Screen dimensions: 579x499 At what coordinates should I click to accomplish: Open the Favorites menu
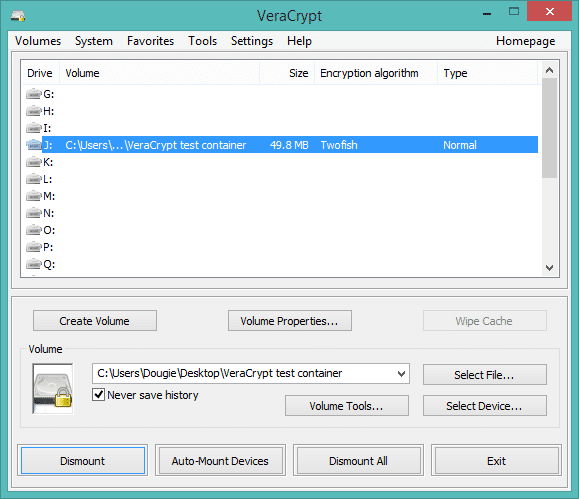(x=150, y=41)
